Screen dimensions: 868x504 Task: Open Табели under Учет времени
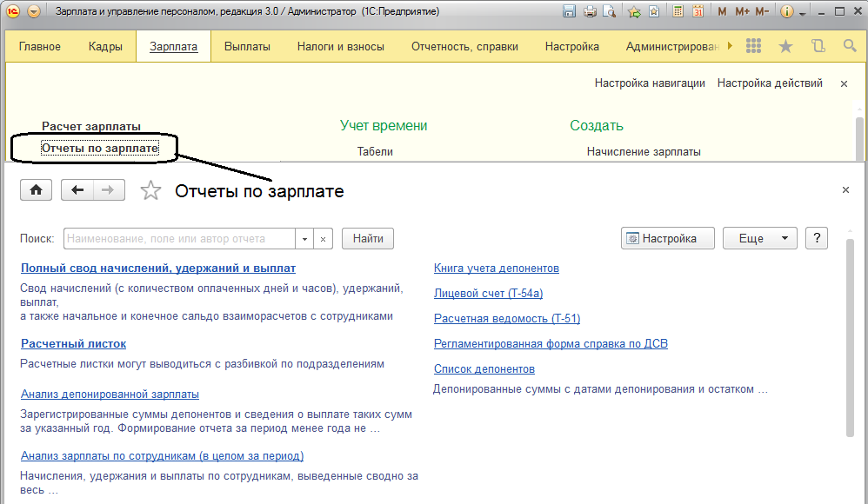pyautogui.click(x=375, y=151)
